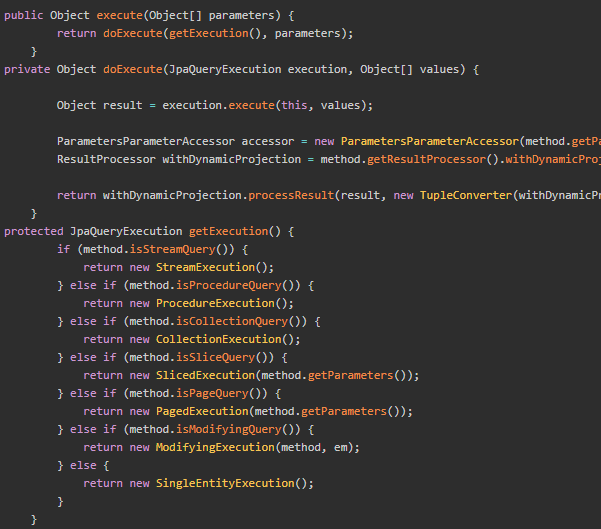Click the 'this' keyword in execute call
Screen dimensions: 601x529
[294, 105]
